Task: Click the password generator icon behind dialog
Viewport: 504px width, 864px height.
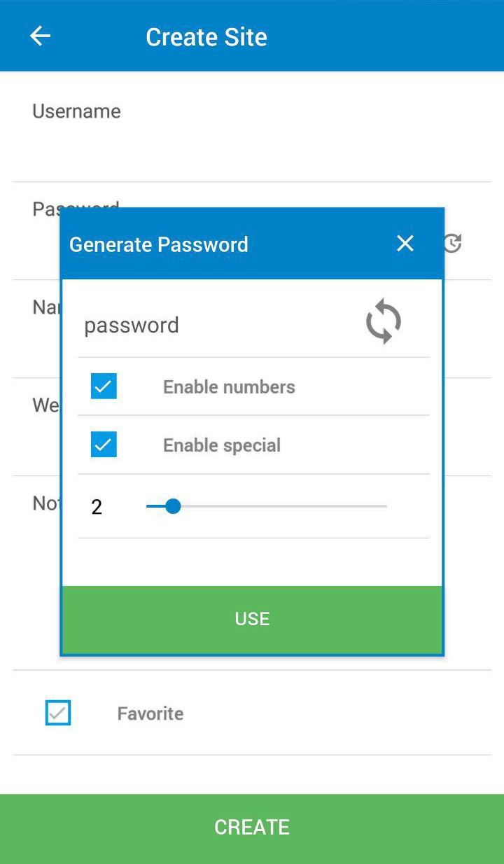Action: click(x=453, y=243)
